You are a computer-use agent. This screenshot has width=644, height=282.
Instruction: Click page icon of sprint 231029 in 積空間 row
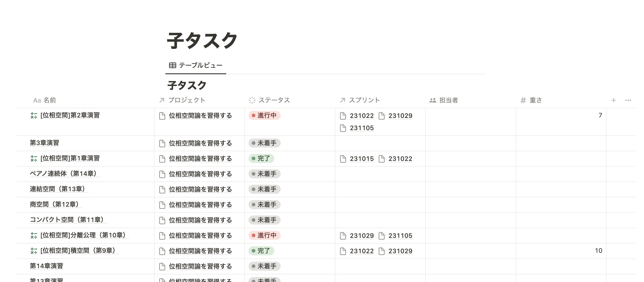[x=381, y=251]
